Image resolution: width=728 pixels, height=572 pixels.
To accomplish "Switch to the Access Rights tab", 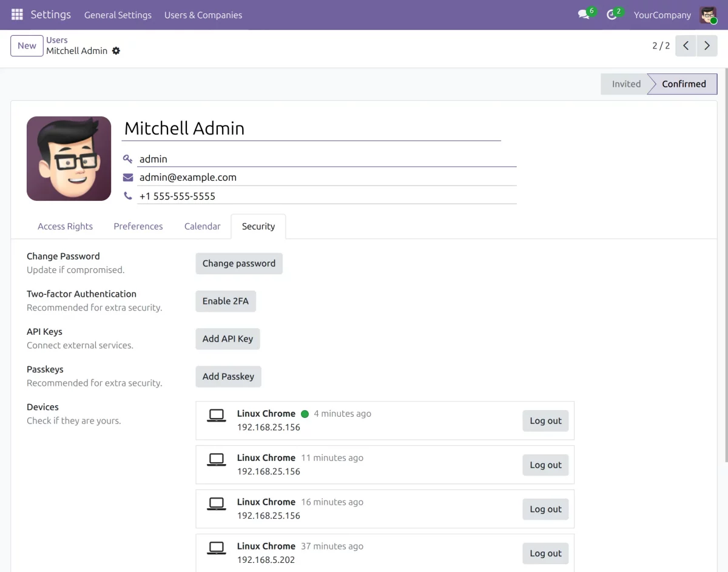I will tap(66, 226).
